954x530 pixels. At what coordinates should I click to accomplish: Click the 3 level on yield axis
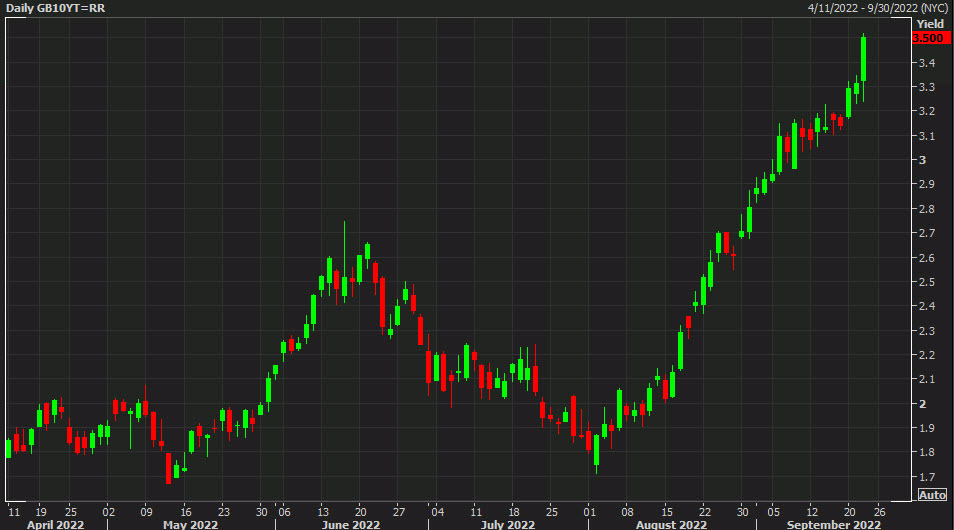tap(922, 160)
